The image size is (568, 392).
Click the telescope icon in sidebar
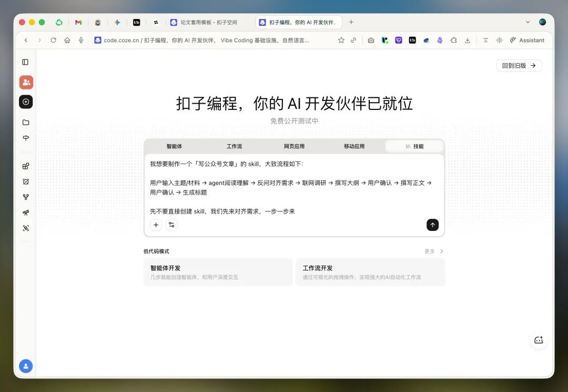[26, 213]
